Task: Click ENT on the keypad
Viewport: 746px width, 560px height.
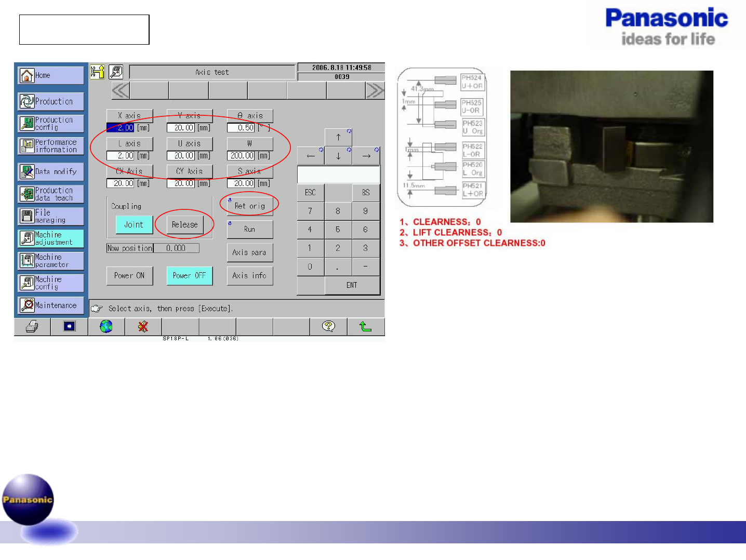Action: coord(352,285)
